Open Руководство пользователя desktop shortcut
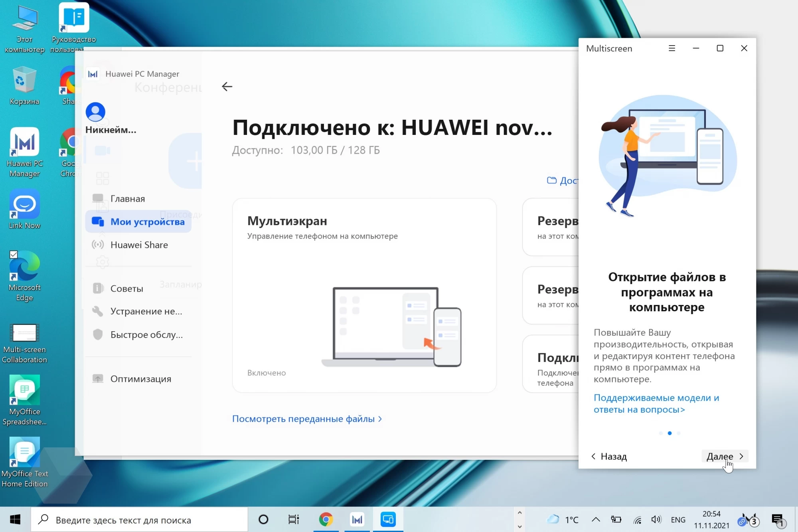Viewport: 798px width, 532px height. [73, 28]
